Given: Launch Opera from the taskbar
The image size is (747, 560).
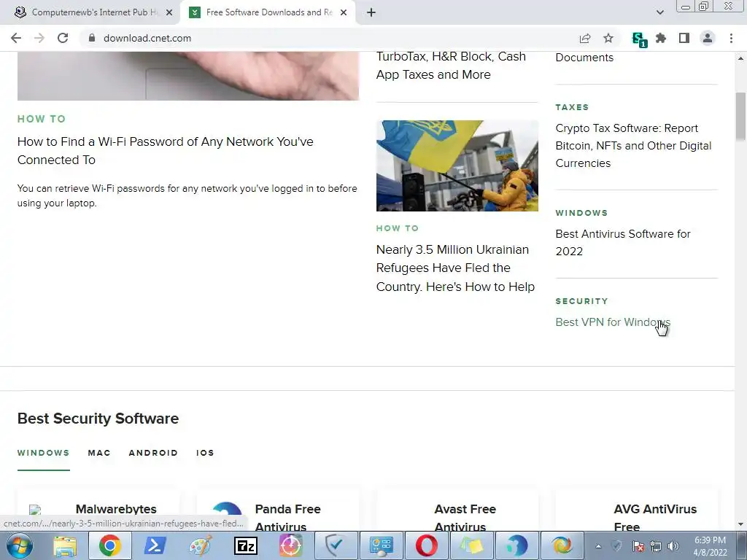Looking at the screenshot, I should click(x=426, y=545).
